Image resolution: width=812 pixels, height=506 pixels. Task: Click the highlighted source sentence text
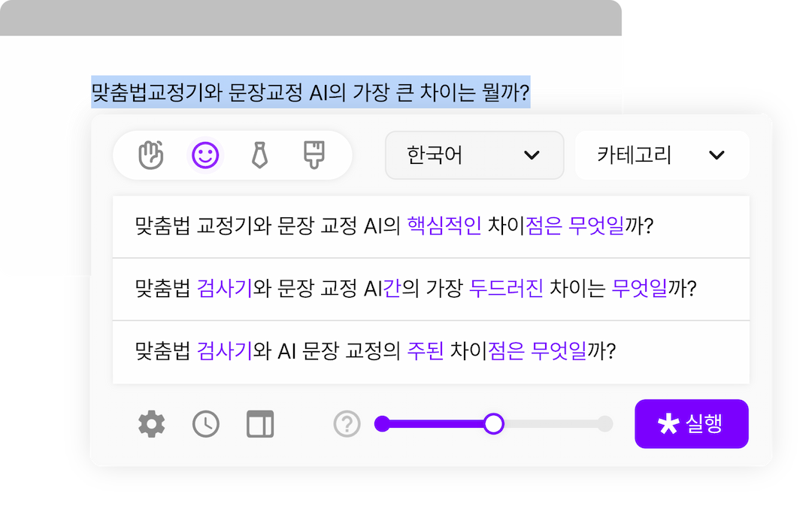(311, 92)
